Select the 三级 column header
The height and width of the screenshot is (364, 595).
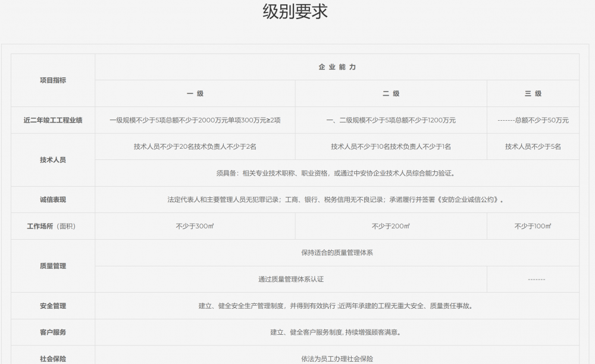point(533,94)
